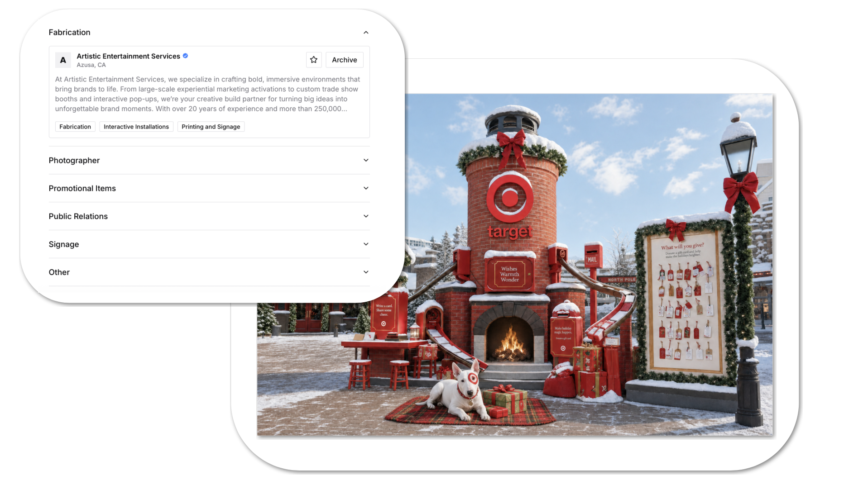Click the Public Relations section heading

click(78, 216)
